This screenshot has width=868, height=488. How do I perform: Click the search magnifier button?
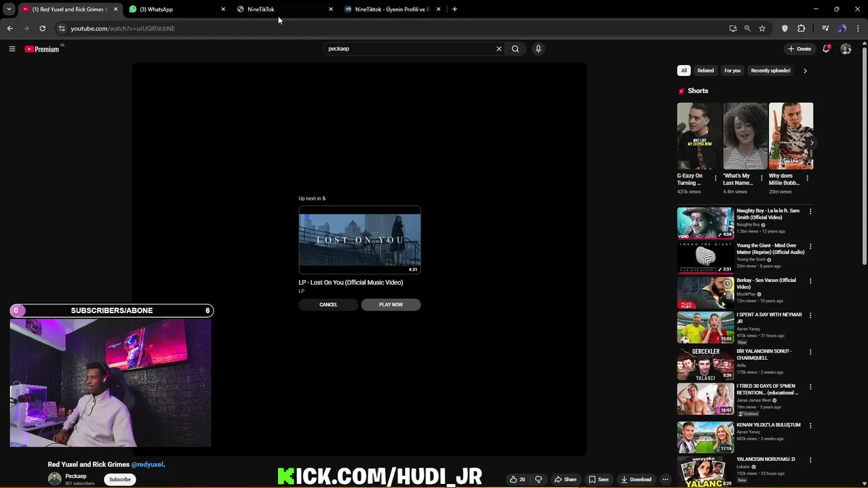[x=515, y=49]
